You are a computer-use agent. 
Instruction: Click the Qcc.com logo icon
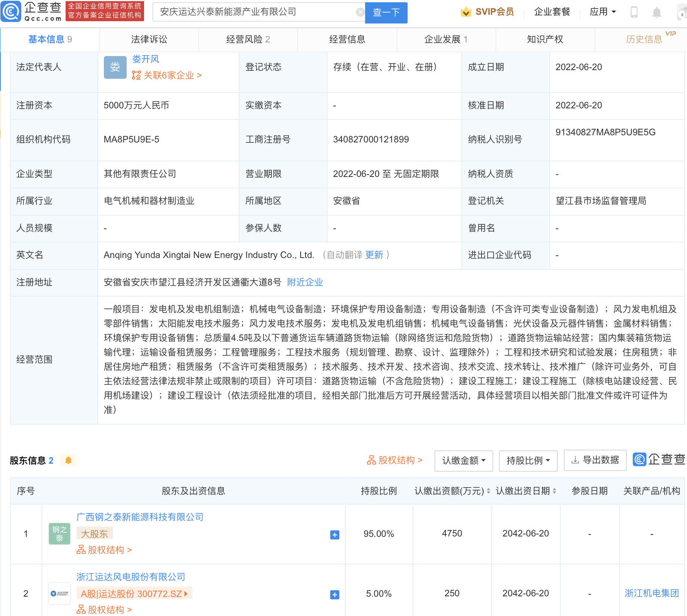click(11, 12)
